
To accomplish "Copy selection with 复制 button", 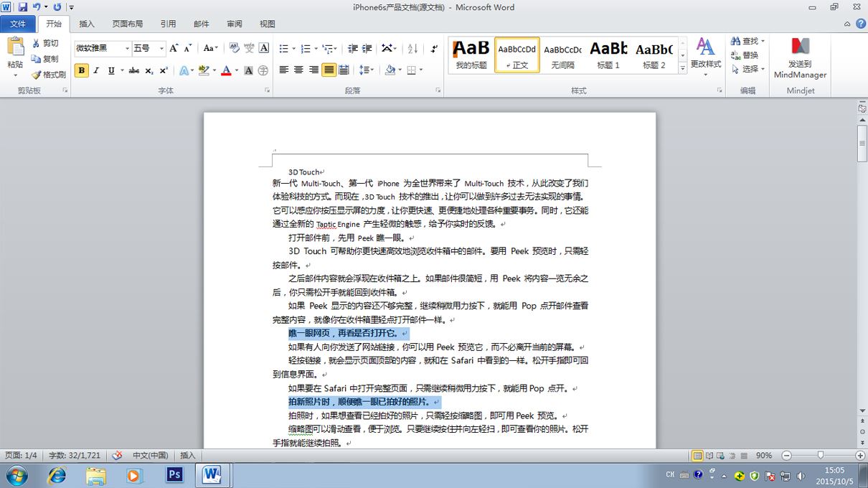I will [45, 59].
